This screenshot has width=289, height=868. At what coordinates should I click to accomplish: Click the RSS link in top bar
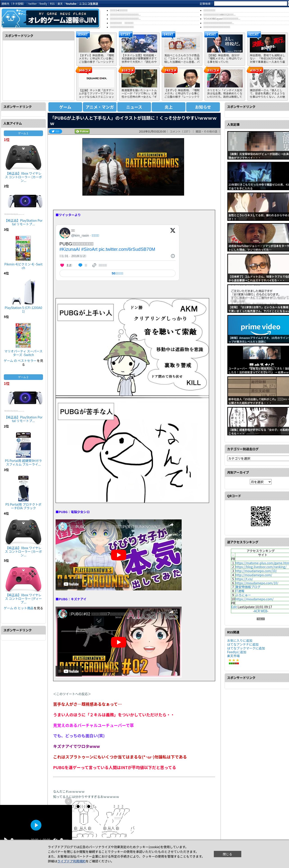coord(52,4)
